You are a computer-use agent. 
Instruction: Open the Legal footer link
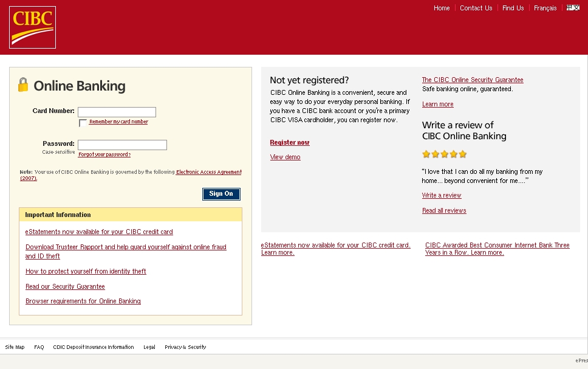coord(149,347)
